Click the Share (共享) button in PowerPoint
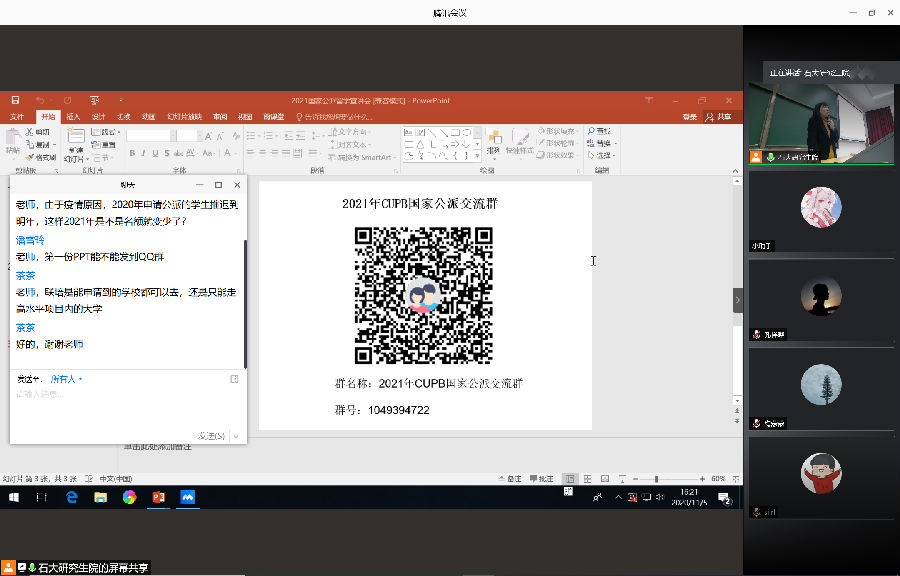Image resolution: width=900 pixels, height=576 pixels. [x=719, y=116]
